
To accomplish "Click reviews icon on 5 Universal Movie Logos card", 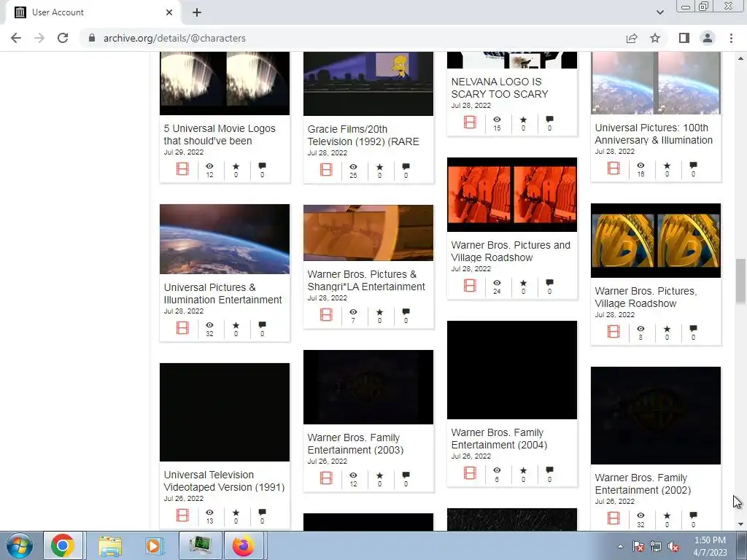I will tap(262, 166).
